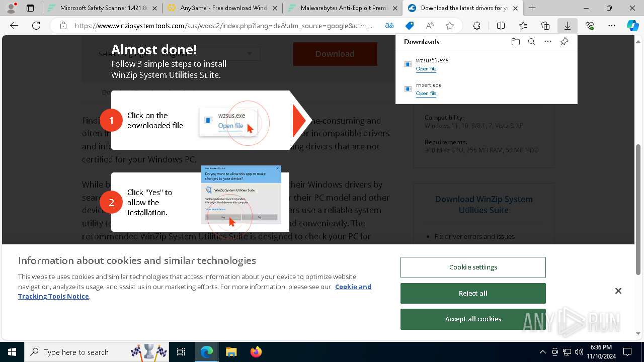Image resolution: width=644 pixels, height=362 pixels.
Task: Open the Windows Start menu
Action: pos(12,352)
